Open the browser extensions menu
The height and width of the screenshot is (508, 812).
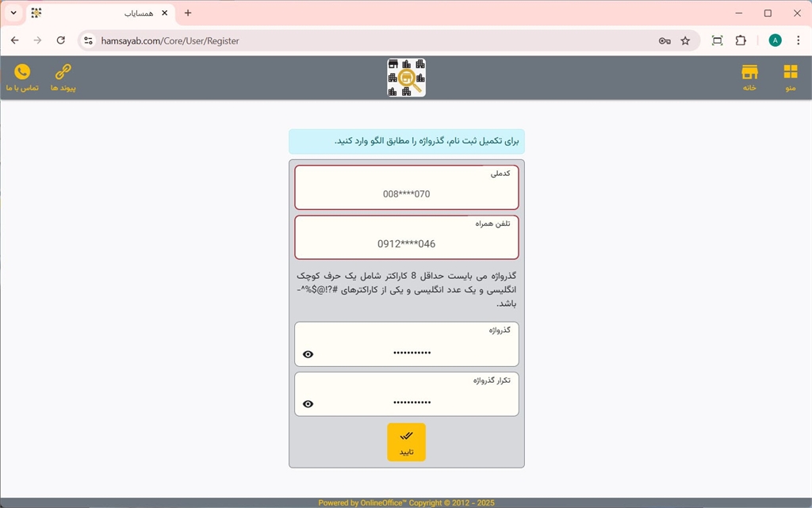741,40
